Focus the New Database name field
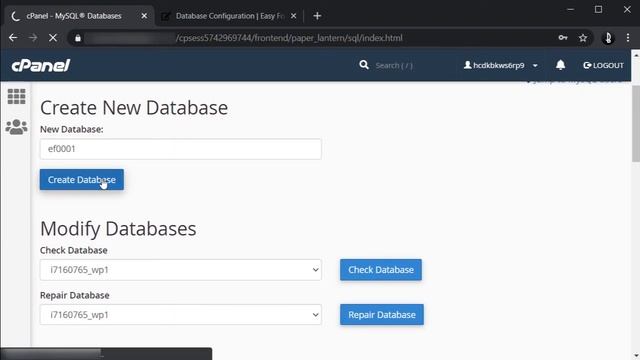This screenshot has height=360, width=640. pos(181,149)
